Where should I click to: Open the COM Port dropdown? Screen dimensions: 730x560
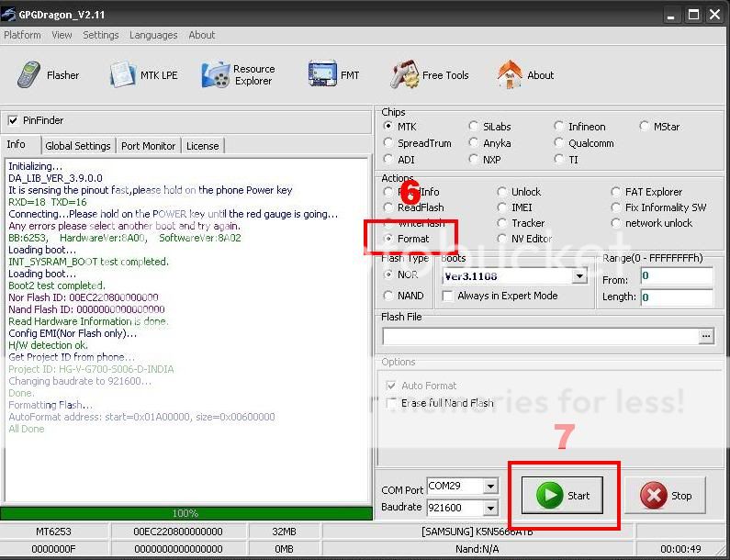tap(490, 487)
